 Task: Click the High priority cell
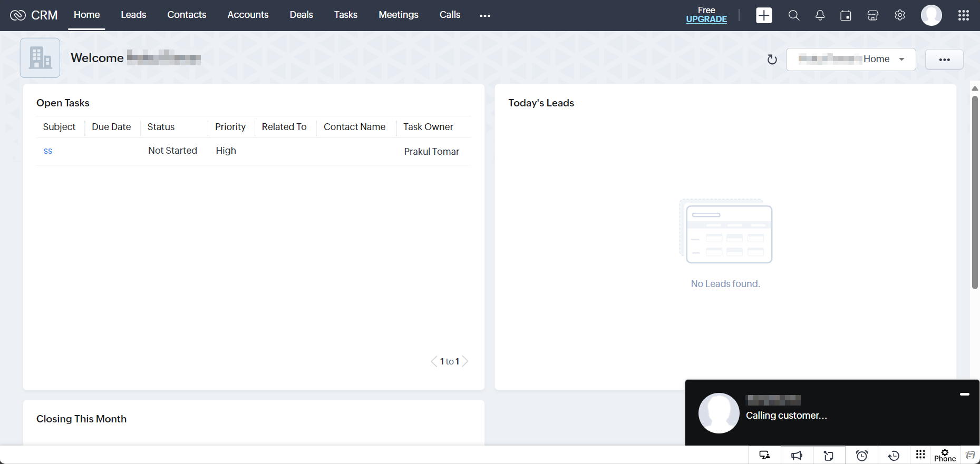226,151
